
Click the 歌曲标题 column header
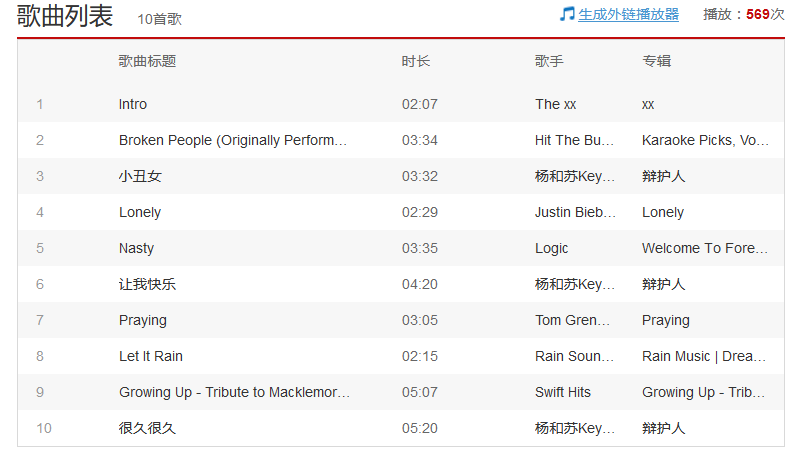click(147, 61)
